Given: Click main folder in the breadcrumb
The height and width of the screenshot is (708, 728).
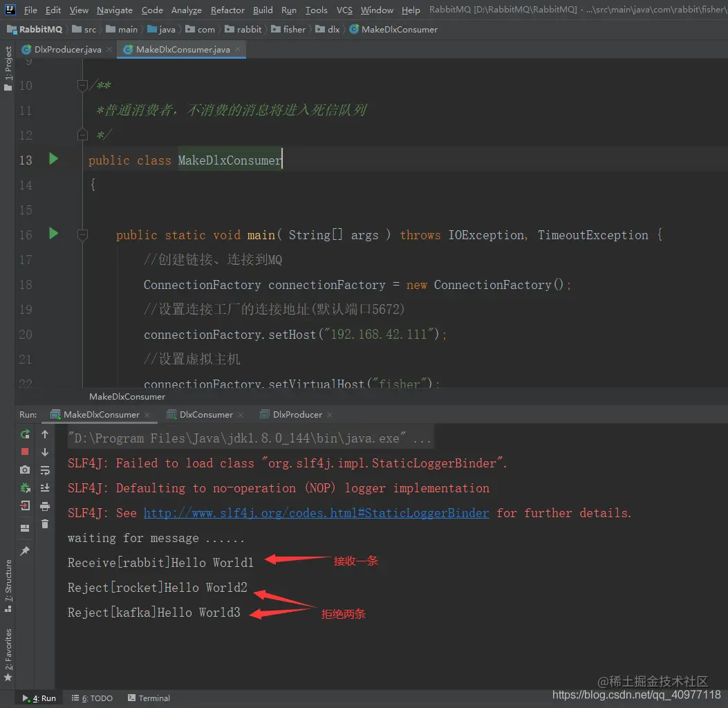Looking at the screenshot, I should tap(122, 29).
